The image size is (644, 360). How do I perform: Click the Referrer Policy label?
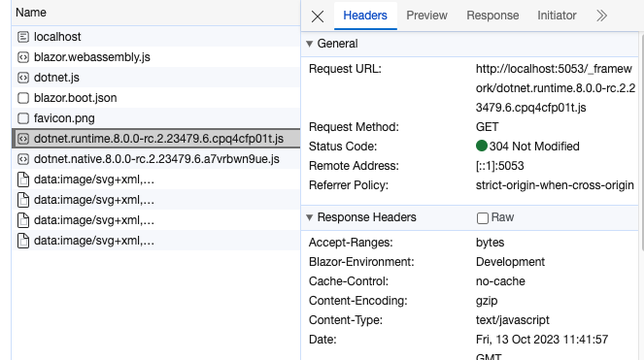coord(349,185)
